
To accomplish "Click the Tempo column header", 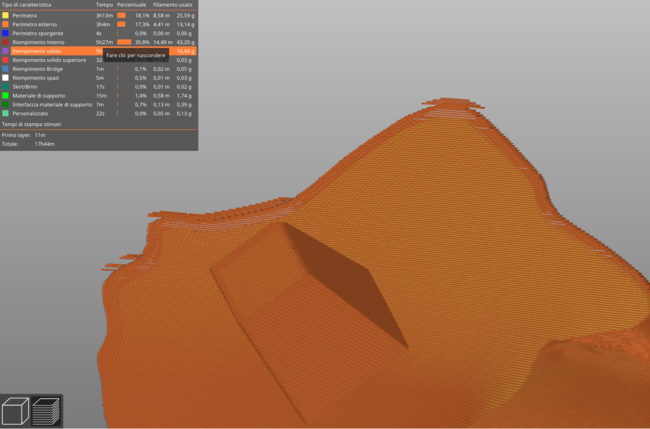I will pos(102,6).
